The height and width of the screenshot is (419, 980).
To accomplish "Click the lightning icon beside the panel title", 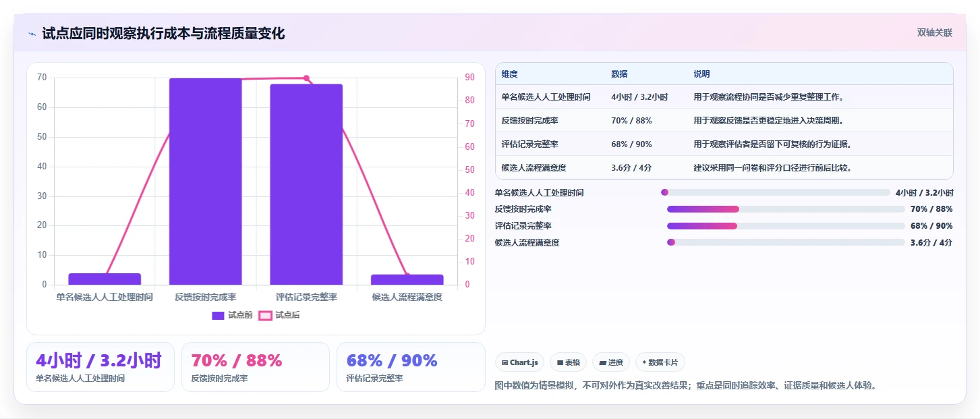I will (32, 34).
